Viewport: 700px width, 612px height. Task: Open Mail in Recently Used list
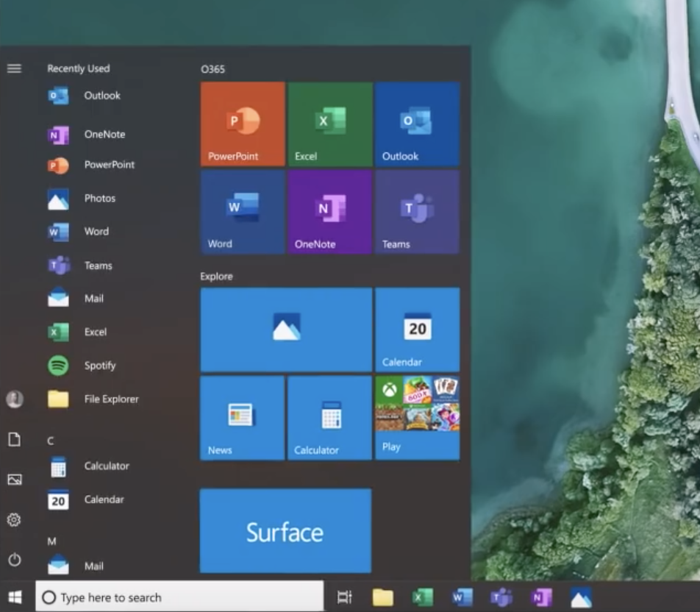coord(76,299)
